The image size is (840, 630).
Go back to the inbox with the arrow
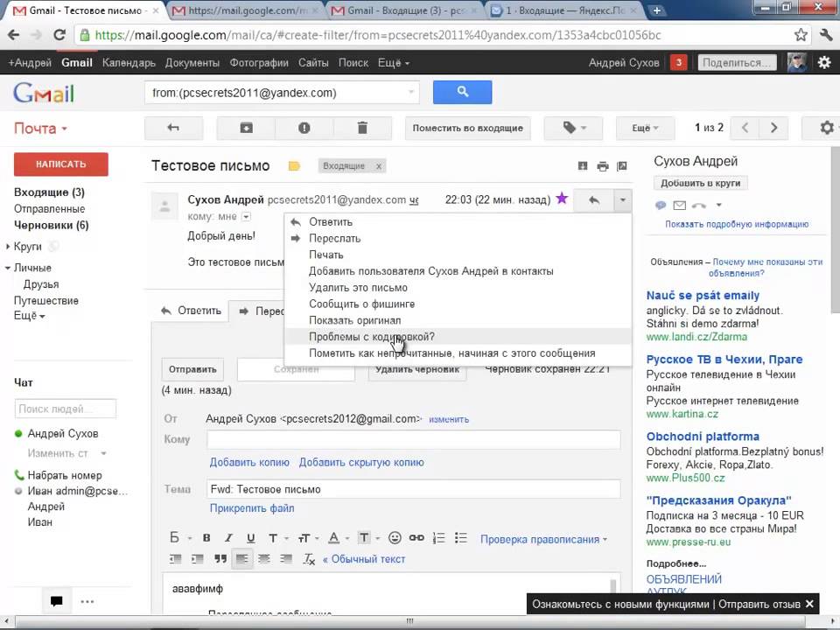pos(173,128)
